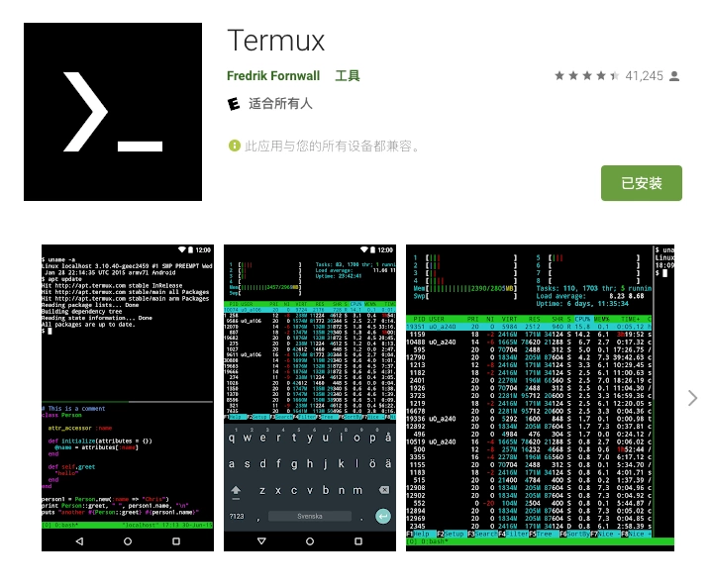Open the third wide htop screenshot
The height and width of the screenshot is (588, 710).
pyautogui.click(x=540, y=398)
